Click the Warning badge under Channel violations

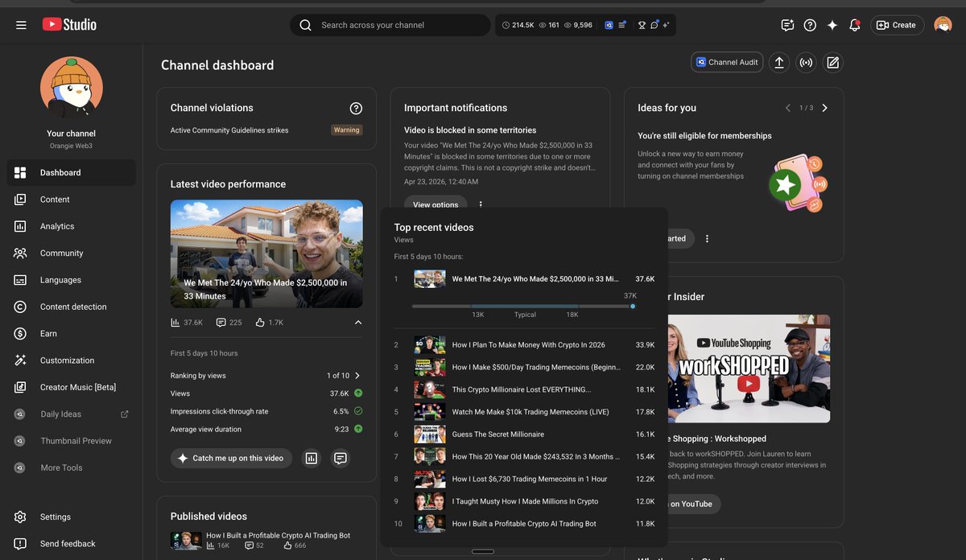347,130
